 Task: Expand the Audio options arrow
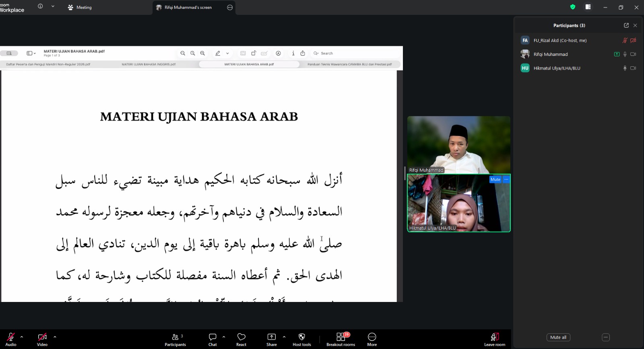pyautogui.click(x=22, y=337)
